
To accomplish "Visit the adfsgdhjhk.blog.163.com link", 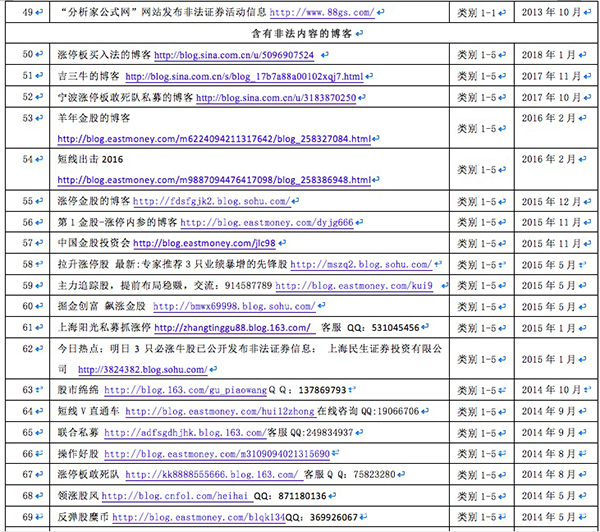I will click(185, 433).
